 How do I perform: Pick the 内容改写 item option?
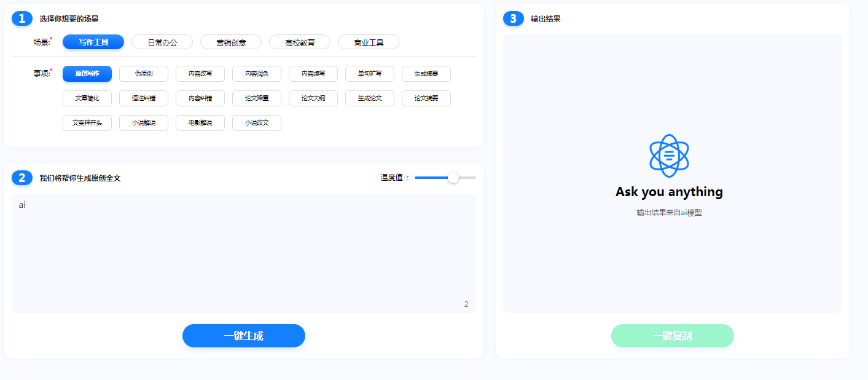pos(200,74)
